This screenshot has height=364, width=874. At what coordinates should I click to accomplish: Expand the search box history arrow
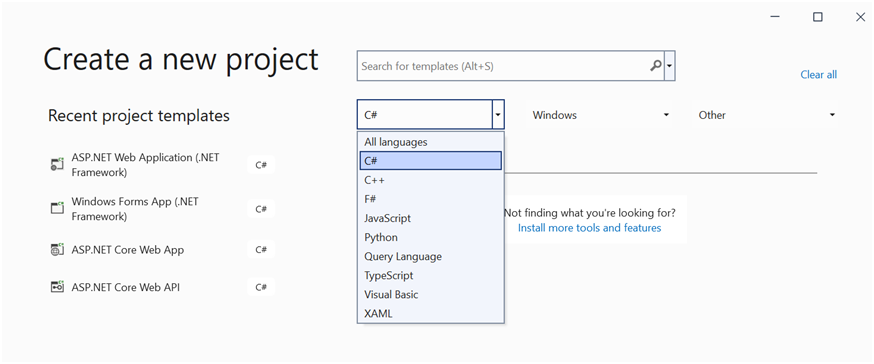point(669,66)
